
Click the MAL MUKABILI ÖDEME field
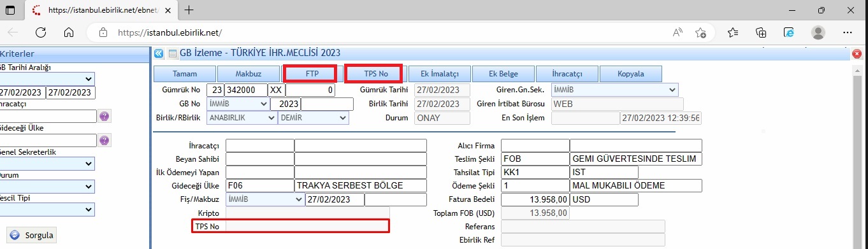coord(636,185)
